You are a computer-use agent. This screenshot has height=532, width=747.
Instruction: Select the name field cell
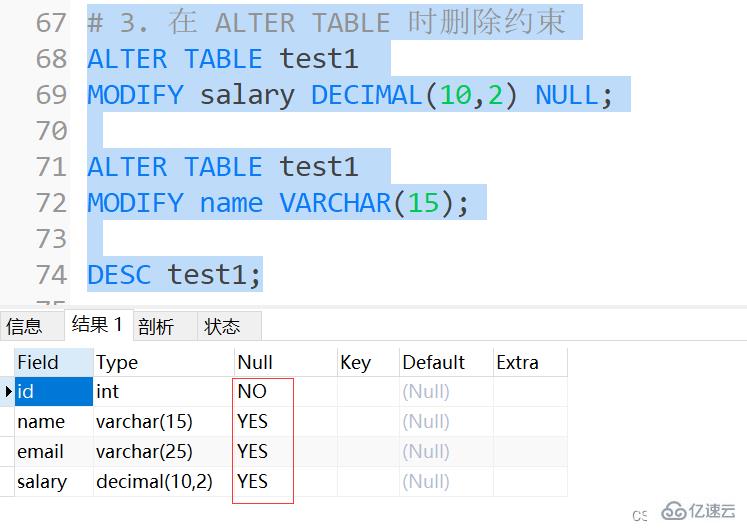[54, 422]
